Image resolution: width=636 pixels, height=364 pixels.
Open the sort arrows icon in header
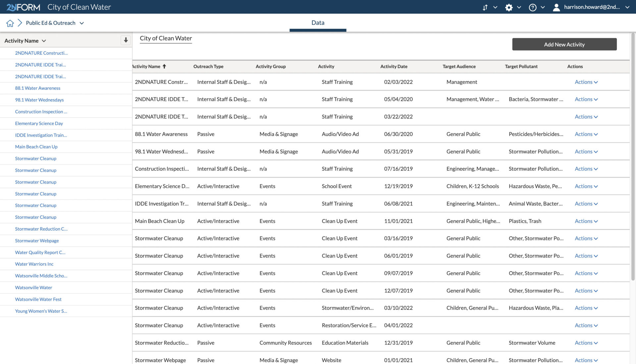pos(485,7)
